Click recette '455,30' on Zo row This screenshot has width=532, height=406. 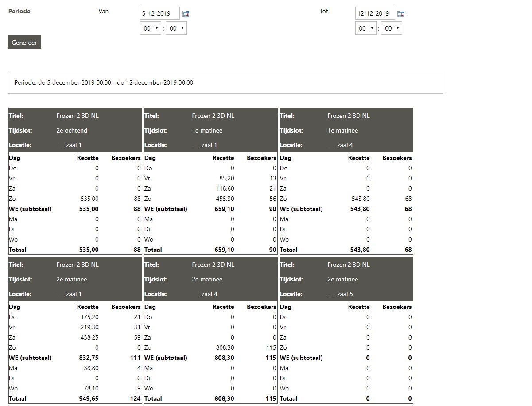225,199
